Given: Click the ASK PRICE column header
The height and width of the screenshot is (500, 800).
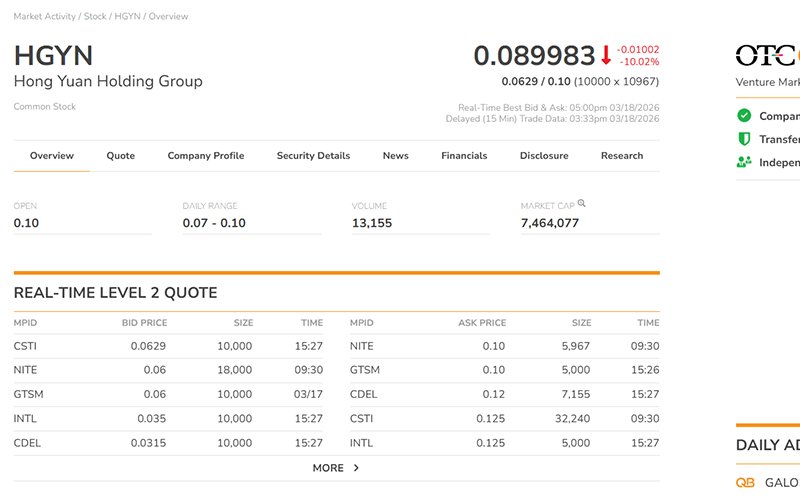Looking at the screenshot, I should 482,322.
